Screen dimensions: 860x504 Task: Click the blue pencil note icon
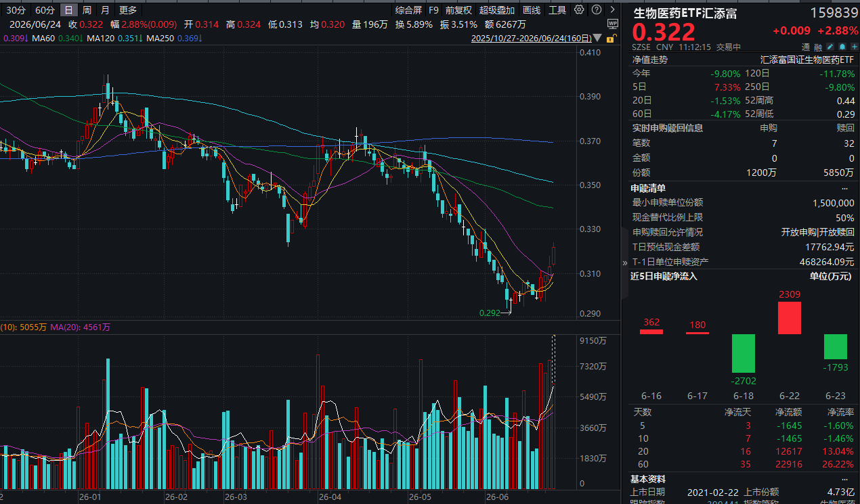832,47
